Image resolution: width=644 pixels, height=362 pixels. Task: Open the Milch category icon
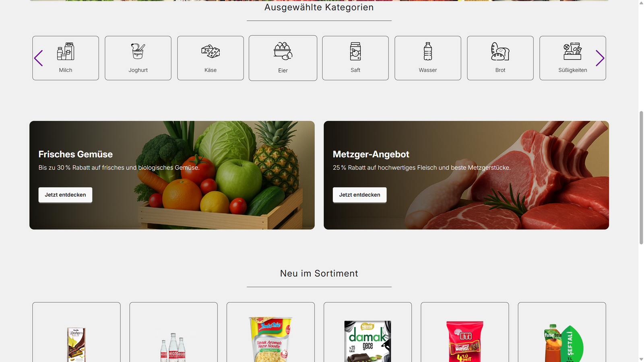pos(66,51)
